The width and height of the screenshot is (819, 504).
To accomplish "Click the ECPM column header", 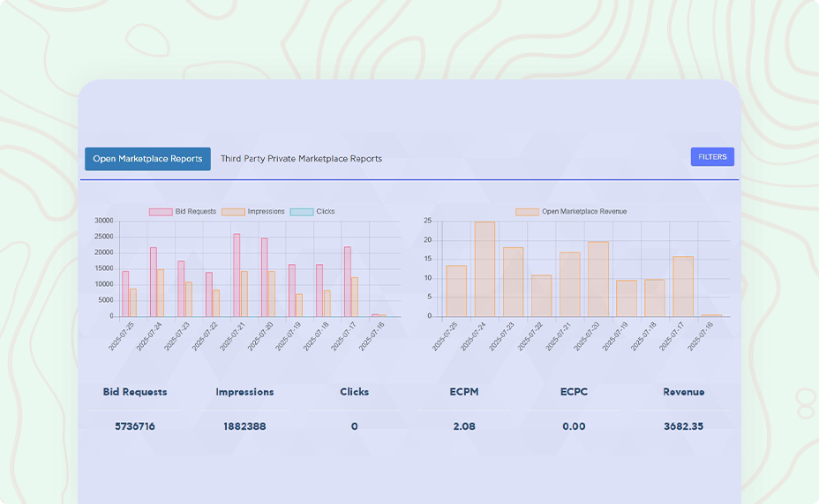I will [464, 392].
